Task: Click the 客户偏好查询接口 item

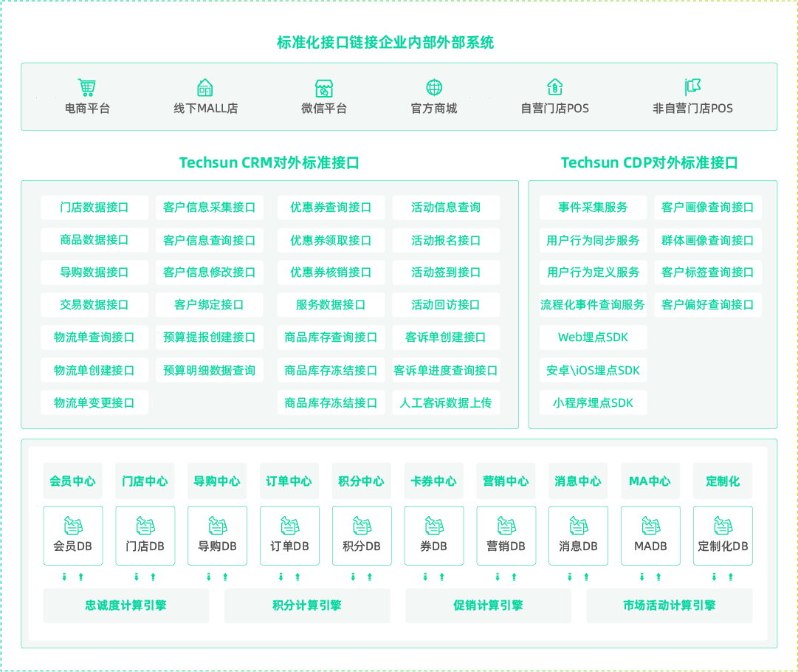Action: pos(709,305)
